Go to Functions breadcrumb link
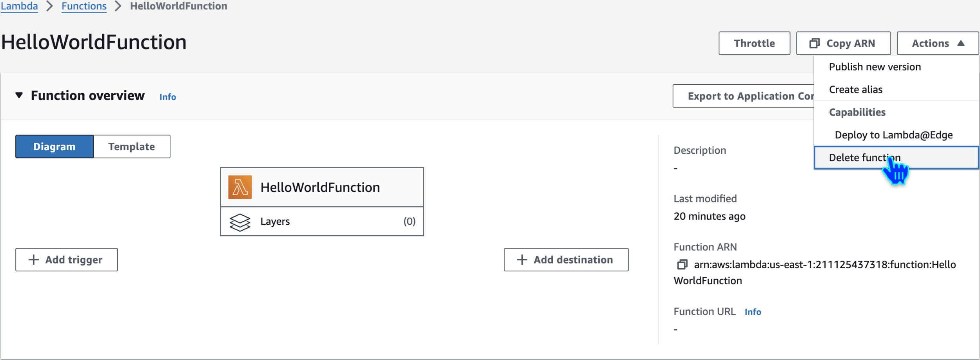Viewport: 980px width, 360px height. [x=84, y=6]
